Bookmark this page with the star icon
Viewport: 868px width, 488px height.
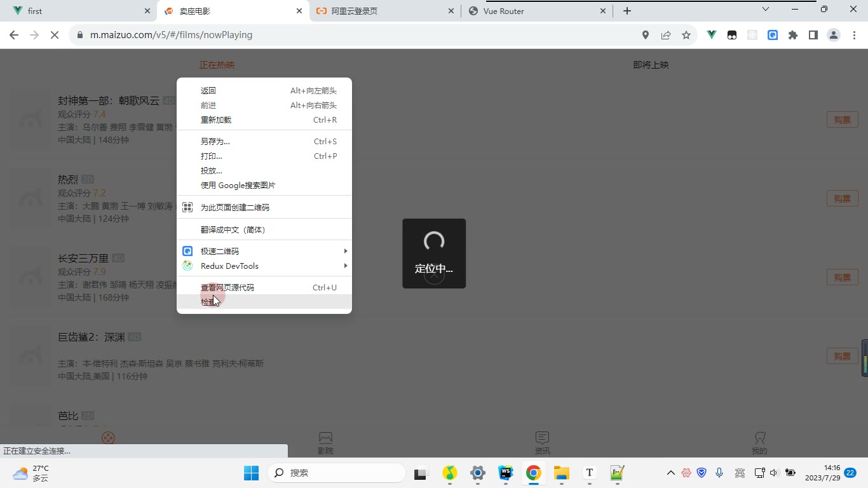(686, 36)
